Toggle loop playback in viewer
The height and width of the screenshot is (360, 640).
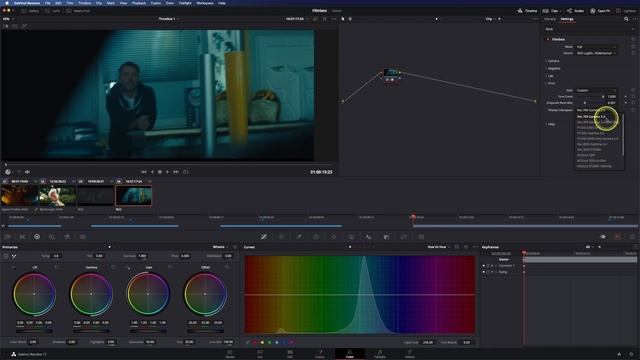point(186,172)
